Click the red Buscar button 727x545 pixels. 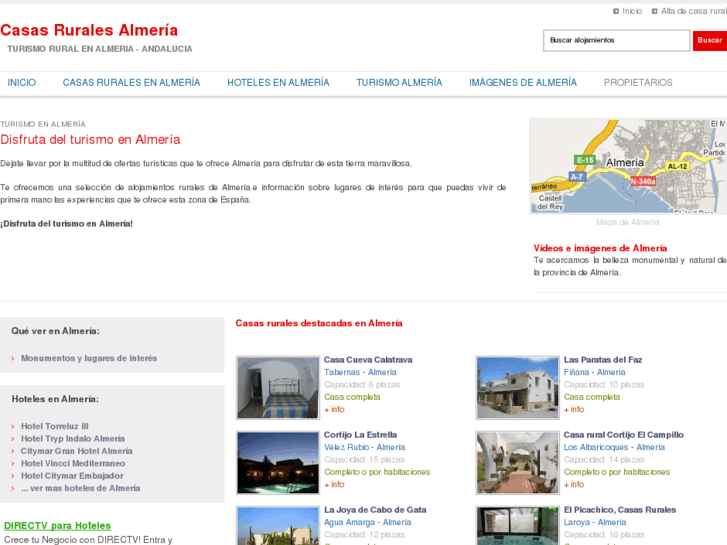pos(710,40)
